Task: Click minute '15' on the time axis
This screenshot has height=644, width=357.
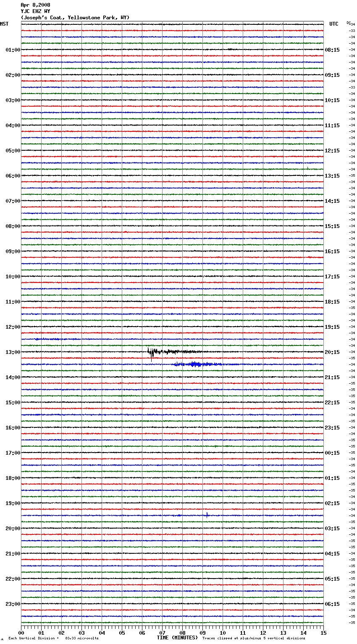Action: 323,633
